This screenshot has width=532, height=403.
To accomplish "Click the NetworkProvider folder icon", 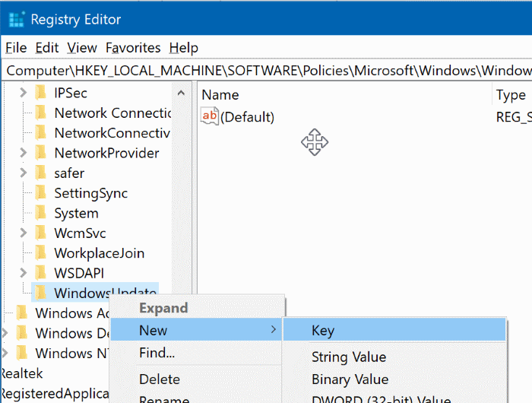I will pyautogui.click(x=41, y=153).
